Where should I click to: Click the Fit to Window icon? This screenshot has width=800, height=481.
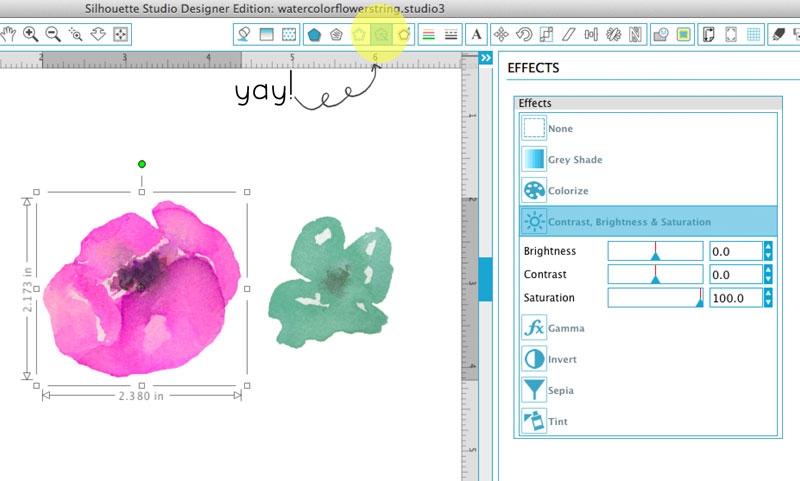pos(120,34)
